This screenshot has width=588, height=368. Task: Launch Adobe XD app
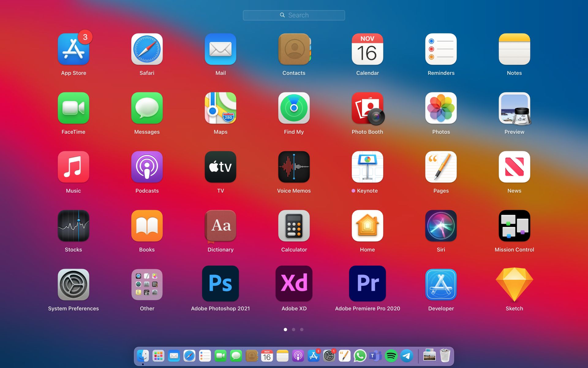coord(294,284)
